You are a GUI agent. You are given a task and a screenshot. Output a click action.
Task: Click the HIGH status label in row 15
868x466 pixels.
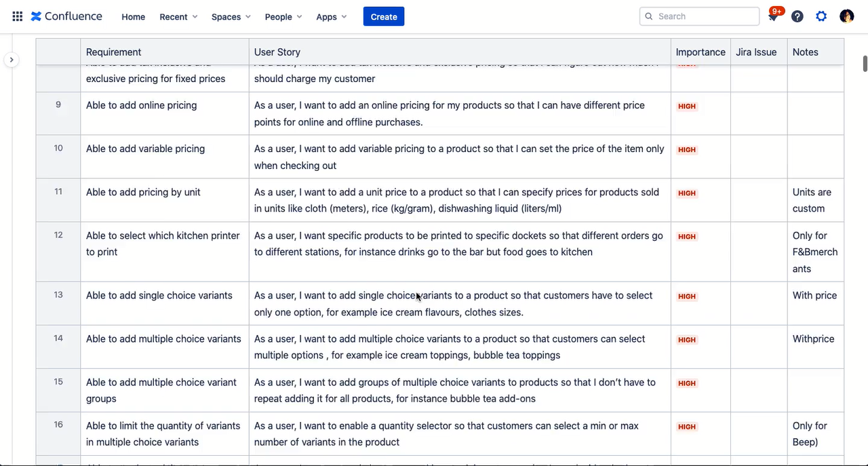tap(687, 383)
